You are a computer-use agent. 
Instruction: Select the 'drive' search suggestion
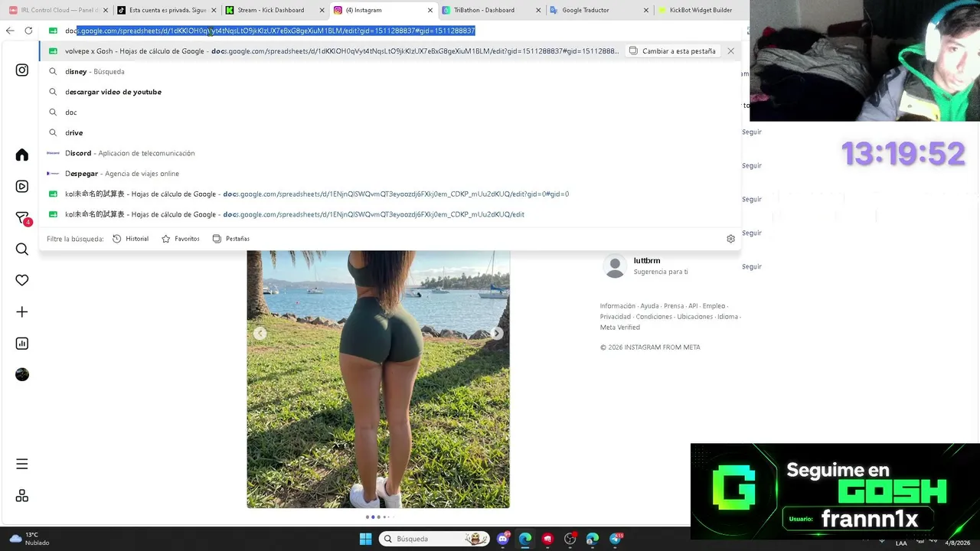tap(390, 132)
